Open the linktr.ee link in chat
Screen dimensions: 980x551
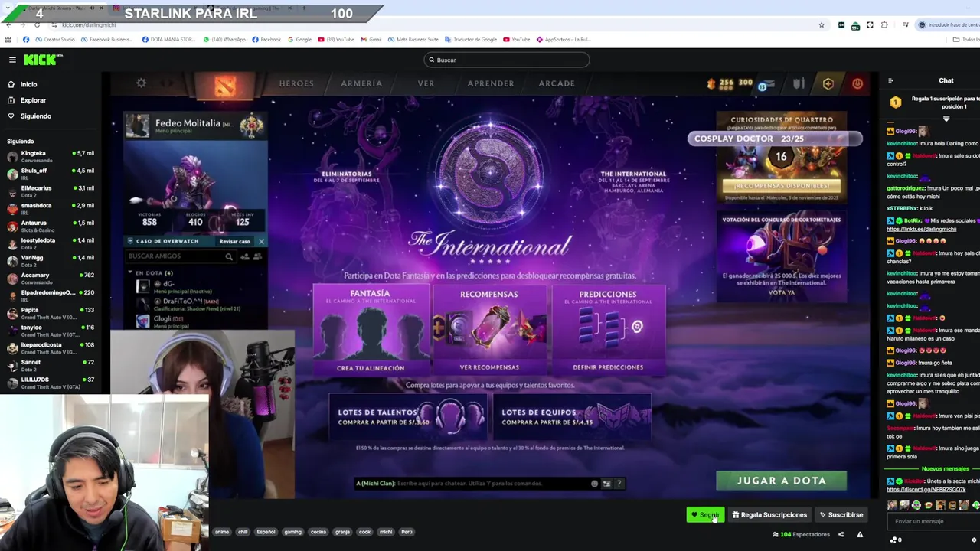pyautogui.click(x=921, y=229)
